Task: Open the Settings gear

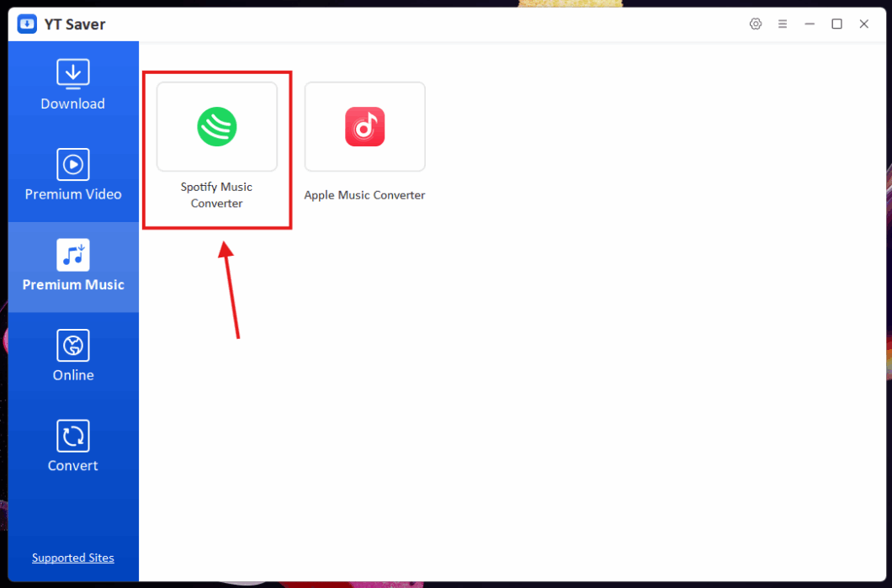Action: (755, 24)
